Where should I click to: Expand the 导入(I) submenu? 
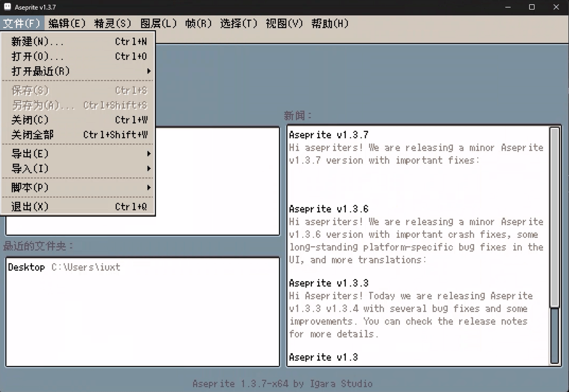pyautogui.click(x=78, y=168)
